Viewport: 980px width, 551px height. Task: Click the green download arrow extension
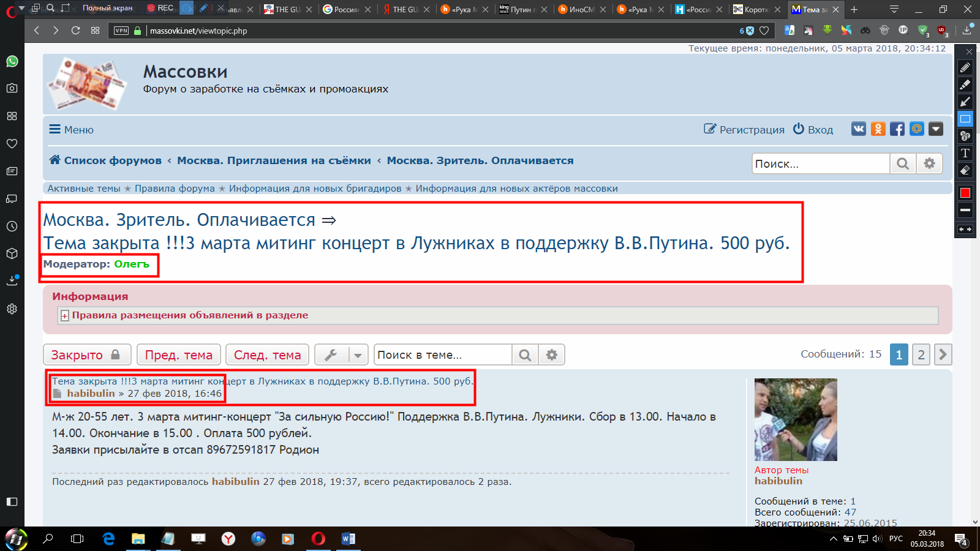pyautogui.click(x=827, y=30)
